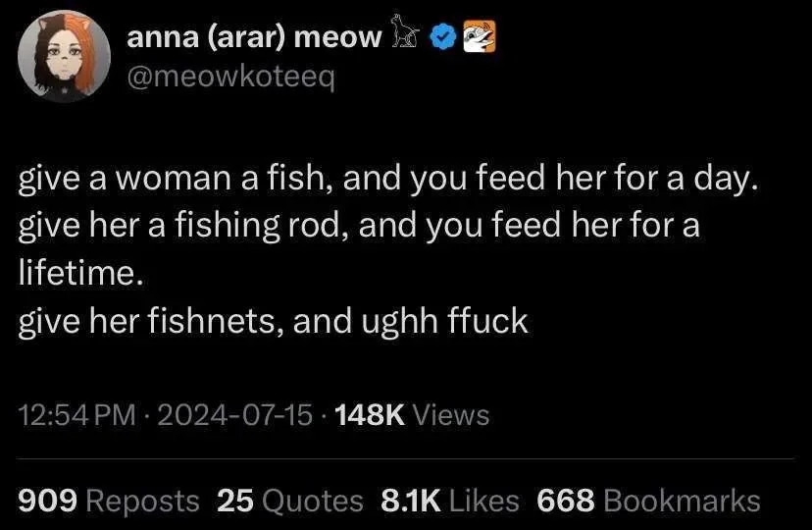Click the blue verified checkmark badge

445,36
